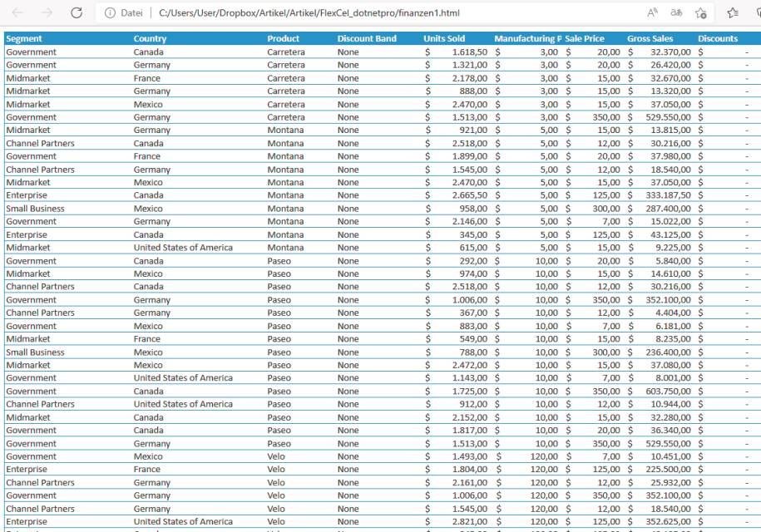The height and width of the screenshot is (532, 761).
Task: Select units sold value 1.899,00
Action: click(470, 156)
